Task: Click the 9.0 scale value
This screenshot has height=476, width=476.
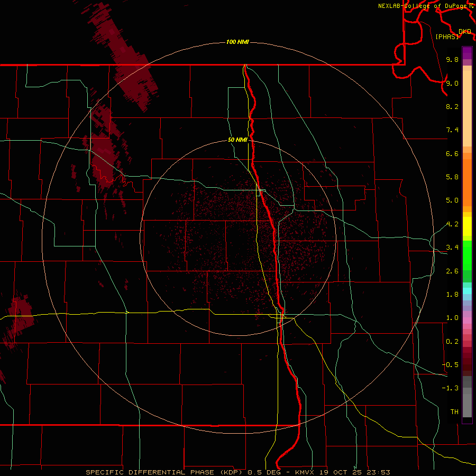Action: (452, 83)
